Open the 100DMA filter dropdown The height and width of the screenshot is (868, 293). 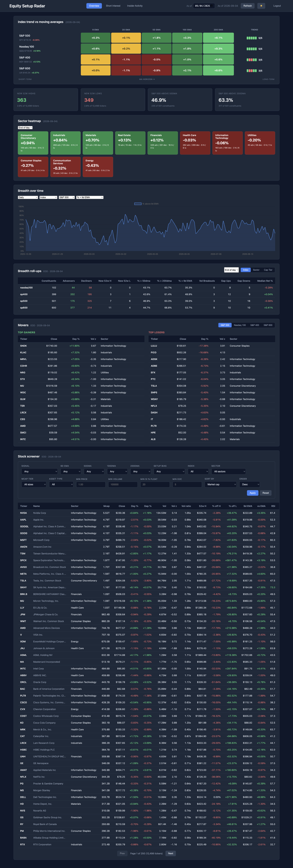pos(117,471)
